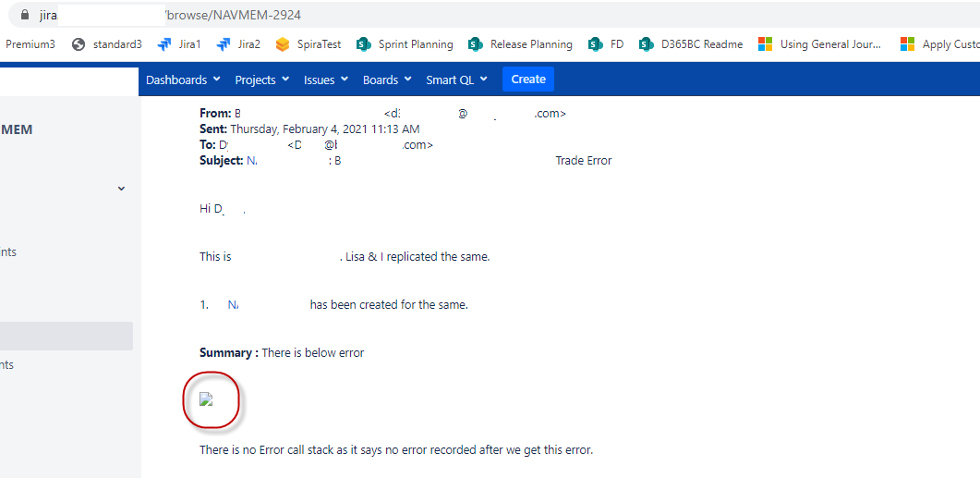Click the 'Summary :' bold label
The height and width of the screenshot is (478, 980).
click(x=229, y=353)
